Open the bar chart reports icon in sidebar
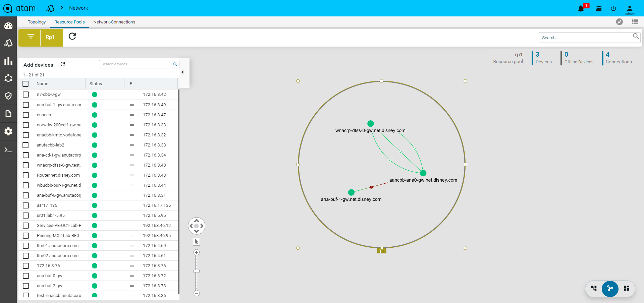 [8, 61]
